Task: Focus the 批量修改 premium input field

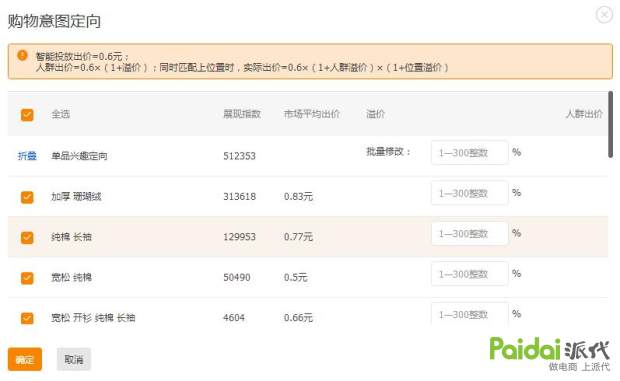Action: (x=469, y=153)
